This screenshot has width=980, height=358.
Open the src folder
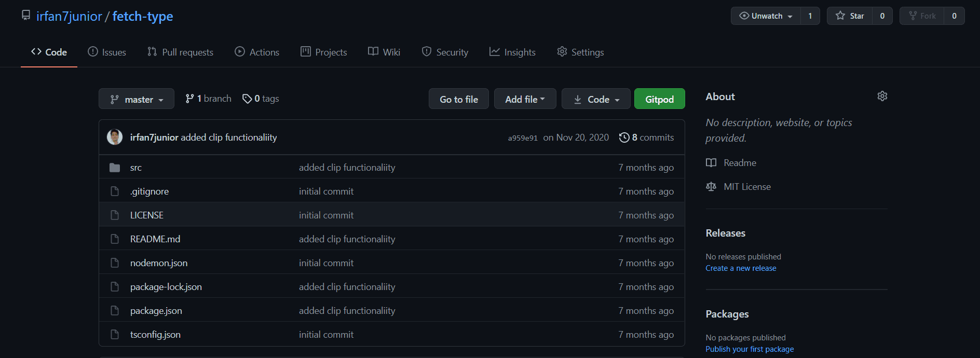tap(136, 168)
